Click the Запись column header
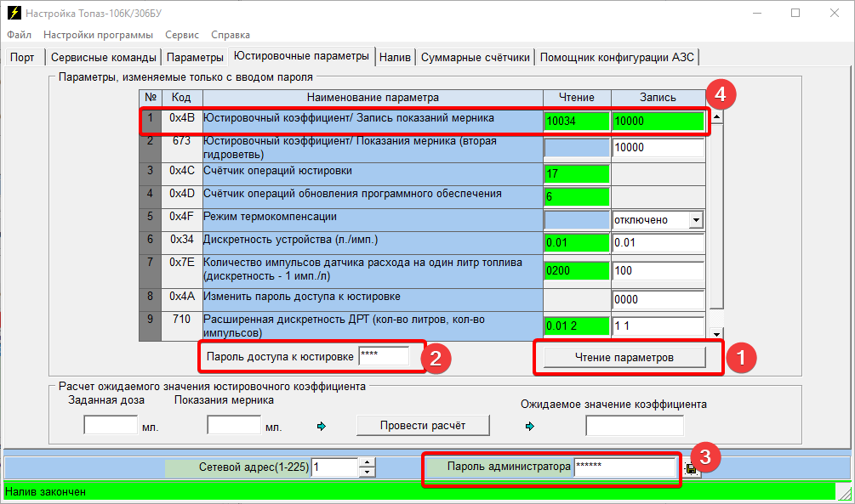The image size is (855, 504). (658, 98)
